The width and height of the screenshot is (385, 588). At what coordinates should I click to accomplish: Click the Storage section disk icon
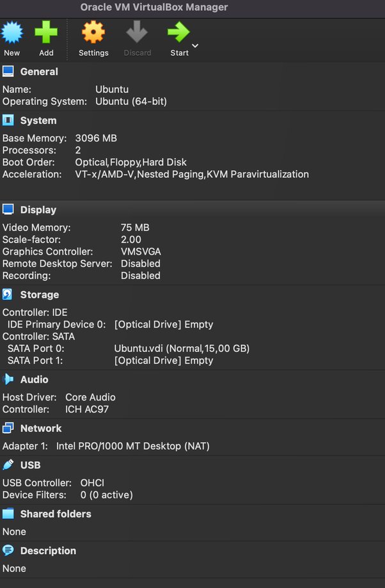(9, 294)
